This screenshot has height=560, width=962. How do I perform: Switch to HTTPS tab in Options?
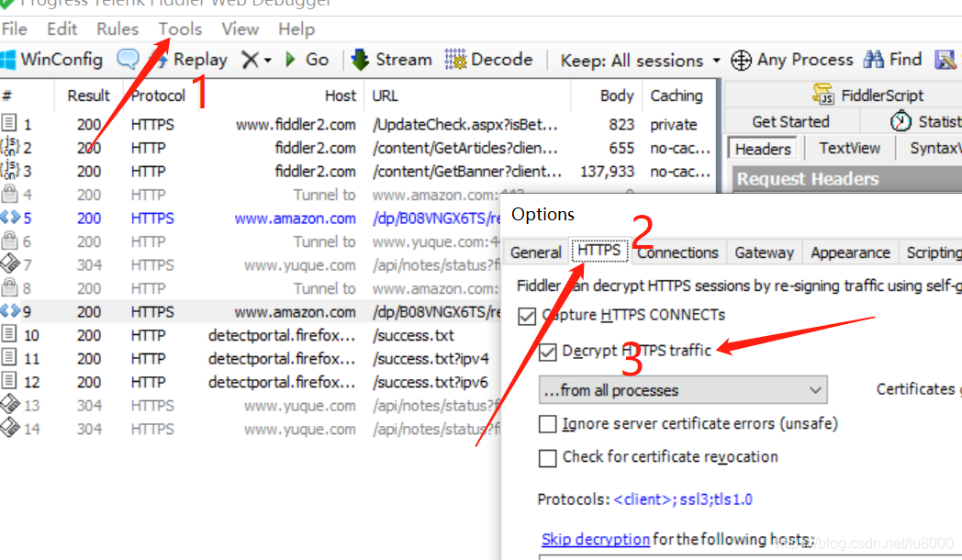[599, 251]
